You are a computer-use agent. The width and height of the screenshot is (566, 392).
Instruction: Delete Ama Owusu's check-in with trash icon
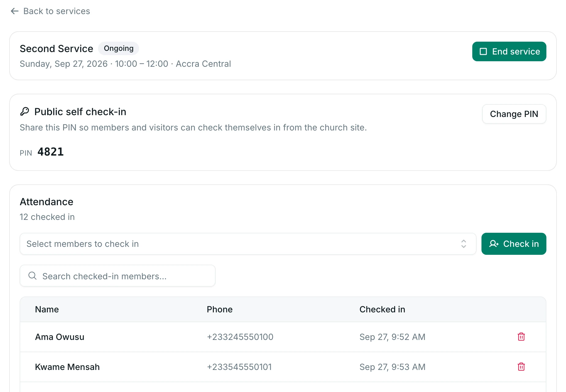pyautogui.click(x=521, y=337)
